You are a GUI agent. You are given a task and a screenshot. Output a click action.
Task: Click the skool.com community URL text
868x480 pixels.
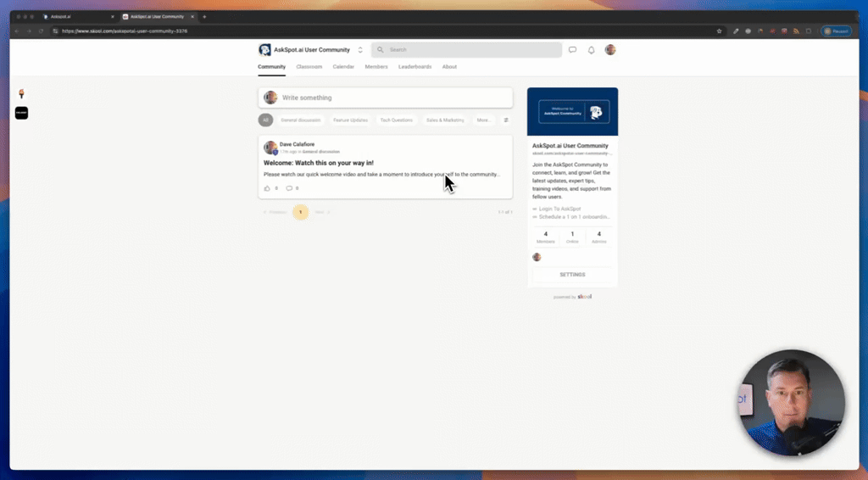point(571,153)
